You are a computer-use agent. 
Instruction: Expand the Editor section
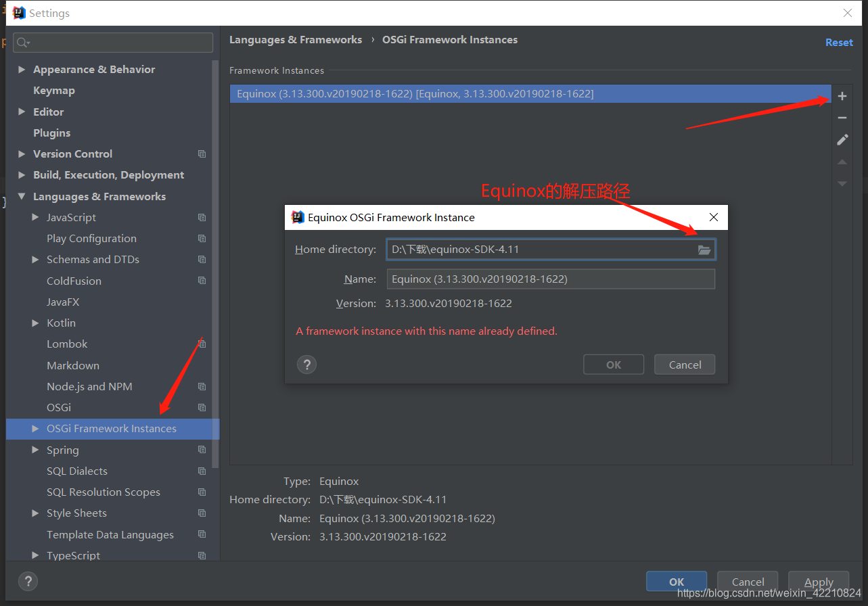point(22,112)
